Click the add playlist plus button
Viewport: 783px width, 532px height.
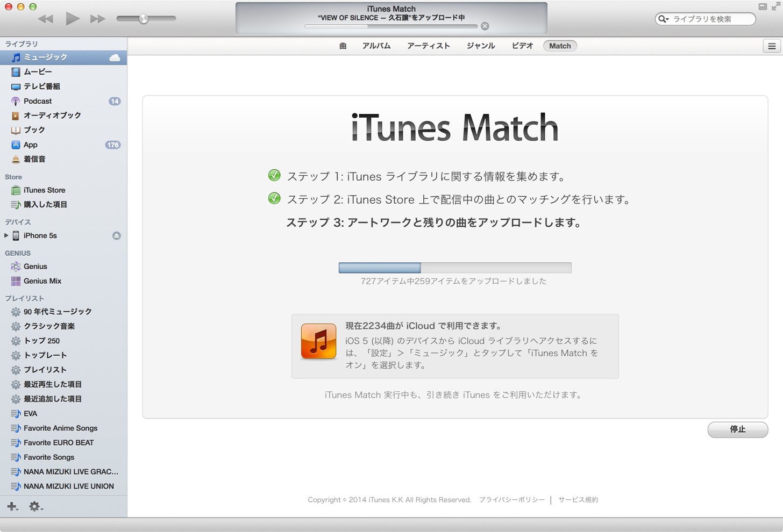(x=13, y=506)
